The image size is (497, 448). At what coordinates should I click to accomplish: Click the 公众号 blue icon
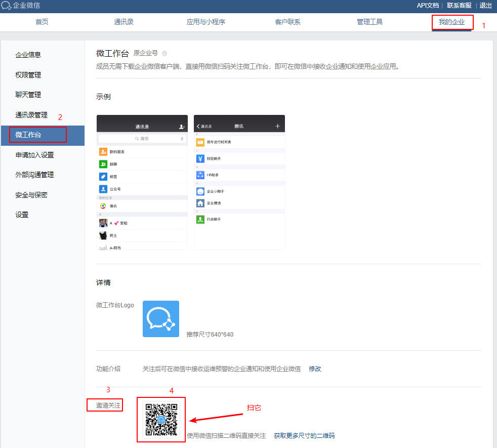pyautogui.click(x=103, y=189)
